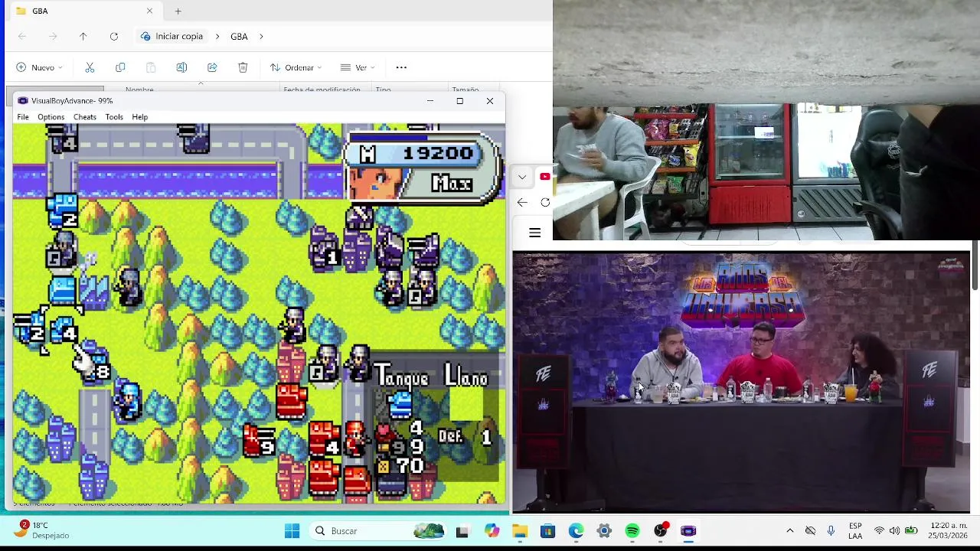Click the browser reload icon
980x551 pixels.
(545, 202)
